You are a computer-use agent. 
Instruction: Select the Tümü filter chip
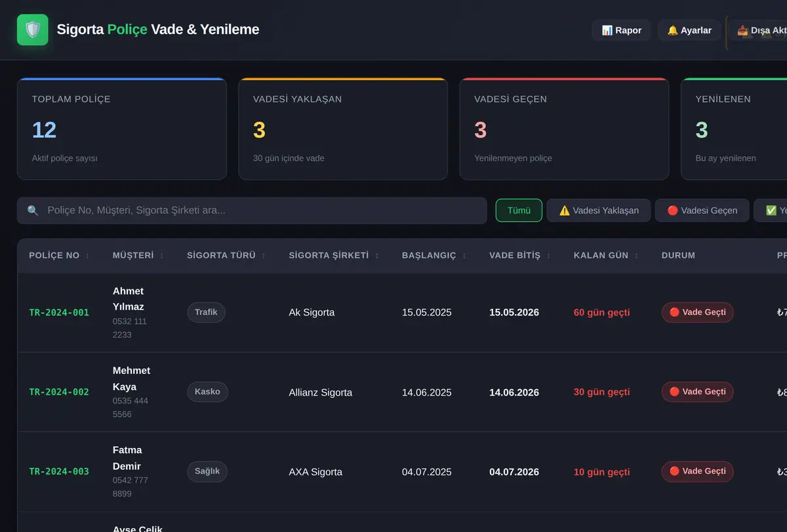coord(519,211)
